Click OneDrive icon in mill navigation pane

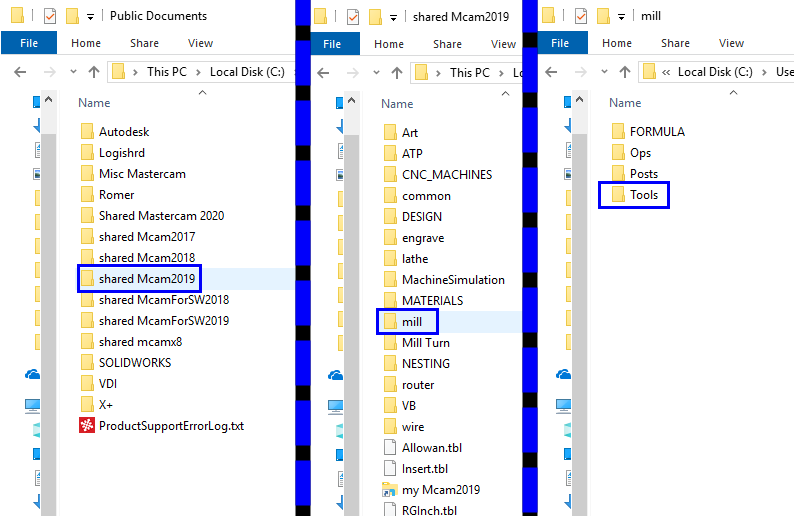563,375
